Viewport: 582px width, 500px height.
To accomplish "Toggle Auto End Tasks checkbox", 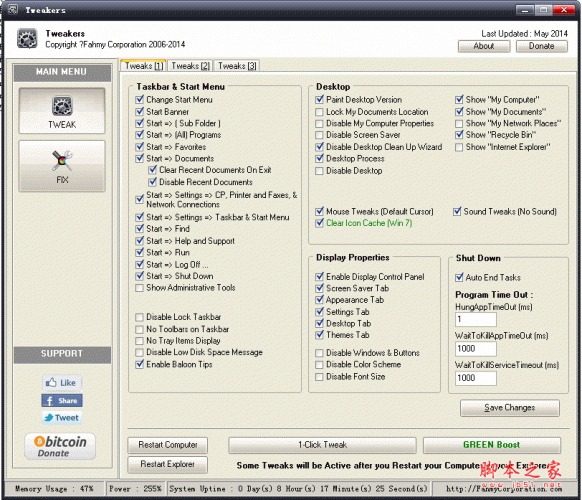I will coord(459,277).
